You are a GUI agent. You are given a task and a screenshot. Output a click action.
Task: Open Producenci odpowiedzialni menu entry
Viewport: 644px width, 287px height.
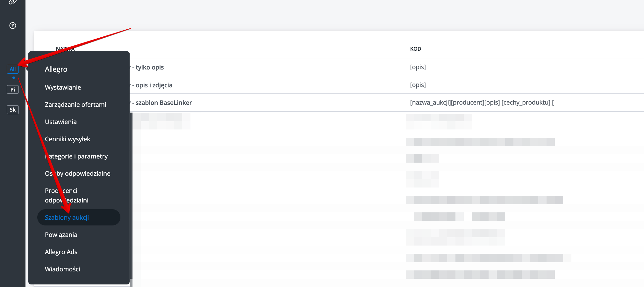(x=67, y=195)
